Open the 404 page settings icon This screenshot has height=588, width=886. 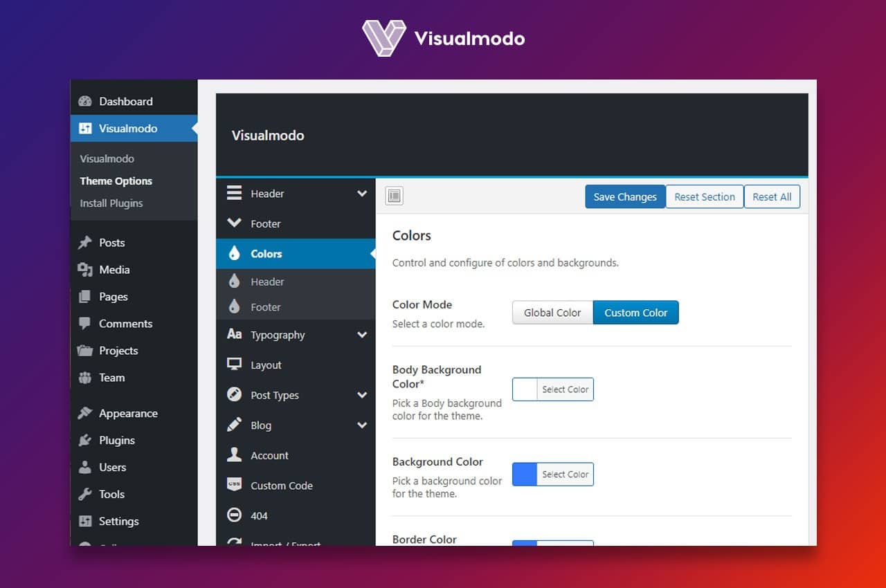coord(235,515)
